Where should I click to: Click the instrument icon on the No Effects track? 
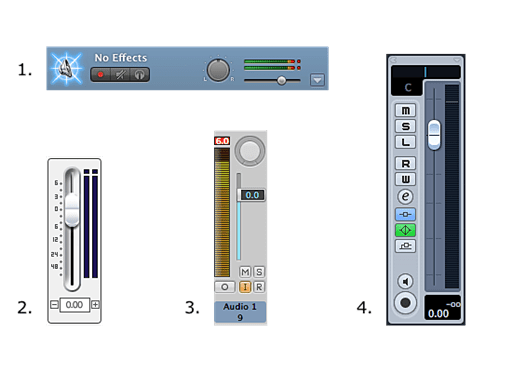coord(66,68)
